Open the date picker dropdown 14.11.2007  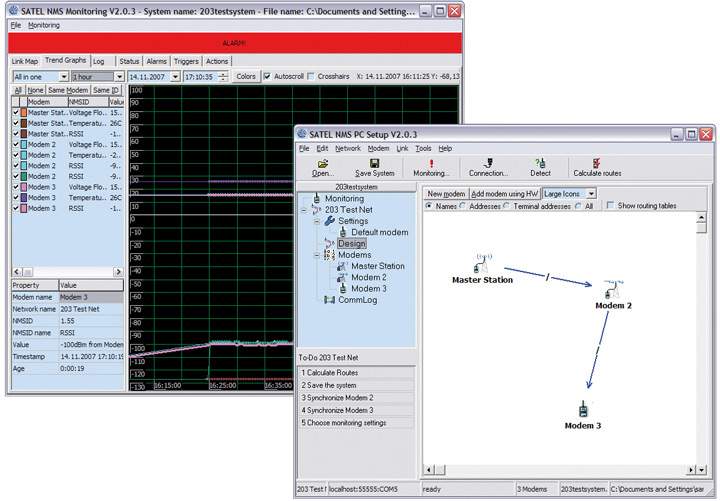[175, 77]
